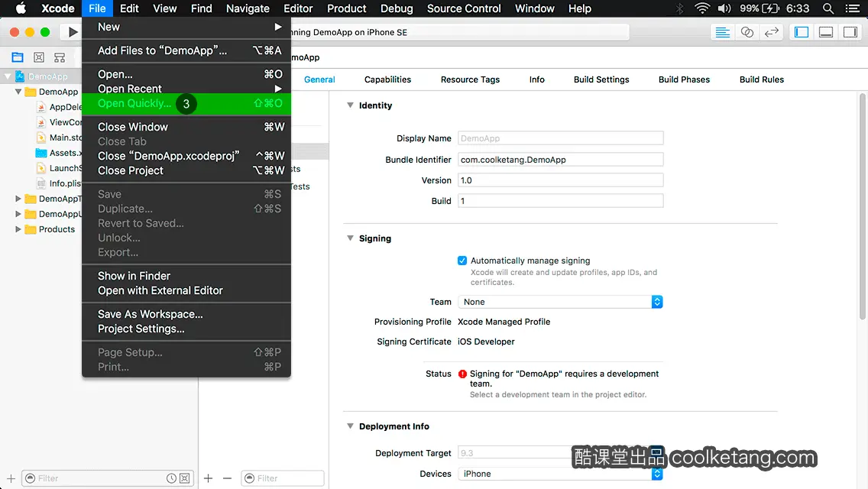Screen dimensions: 868x489
Task: Open the Team dropdown
Action: [x=560, y=302]
